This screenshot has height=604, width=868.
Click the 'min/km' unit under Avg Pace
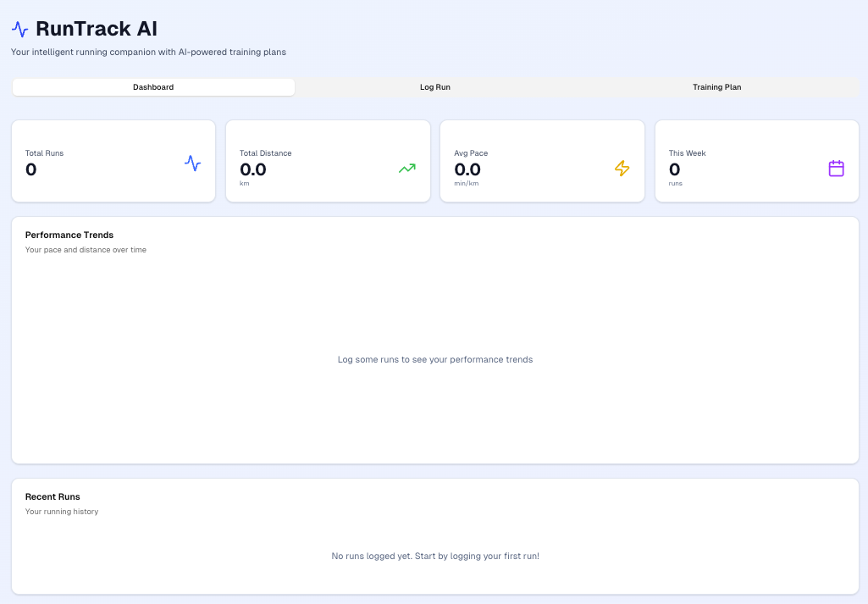(466, 183)
